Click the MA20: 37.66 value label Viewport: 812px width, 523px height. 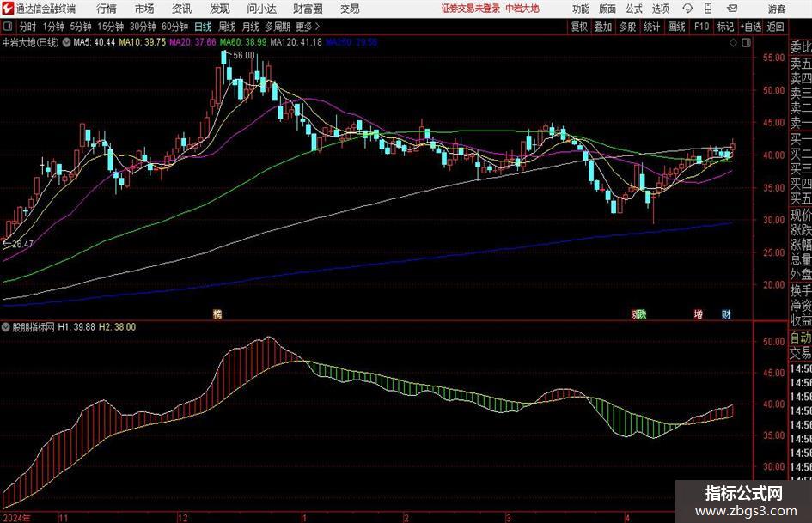click(192, 42)
